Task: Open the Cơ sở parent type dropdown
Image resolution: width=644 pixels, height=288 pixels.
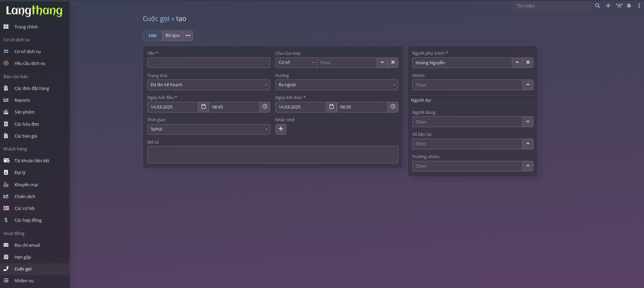Action: pos(296,63)
